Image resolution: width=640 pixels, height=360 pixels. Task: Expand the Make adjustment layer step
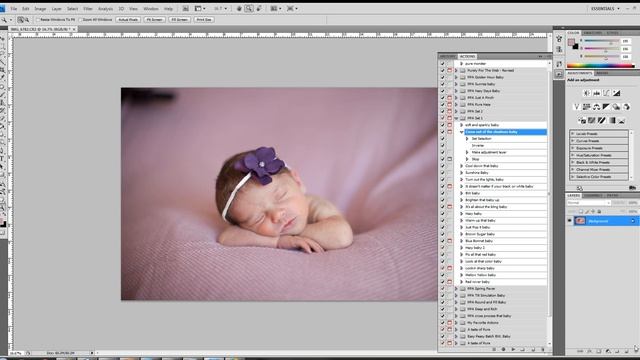467,152
